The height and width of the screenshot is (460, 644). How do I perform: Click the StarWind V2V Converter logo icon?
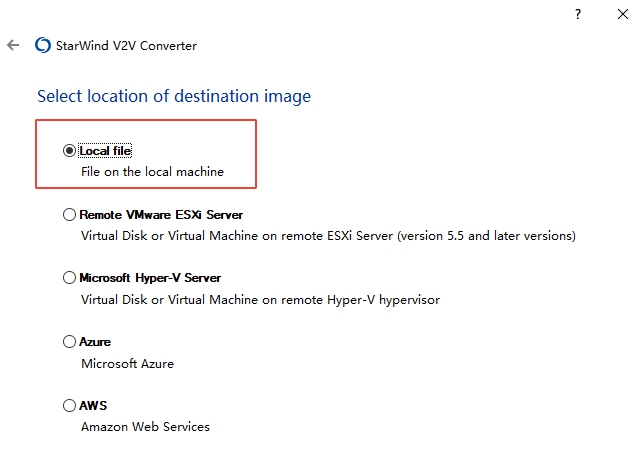pyautogui.click(x=42, y=45)
